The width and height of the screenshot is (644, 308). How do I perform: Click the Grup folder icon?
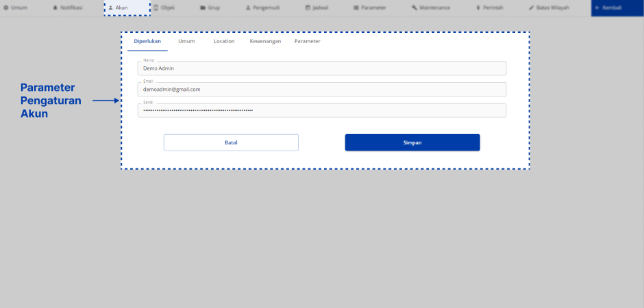point(203,8)
